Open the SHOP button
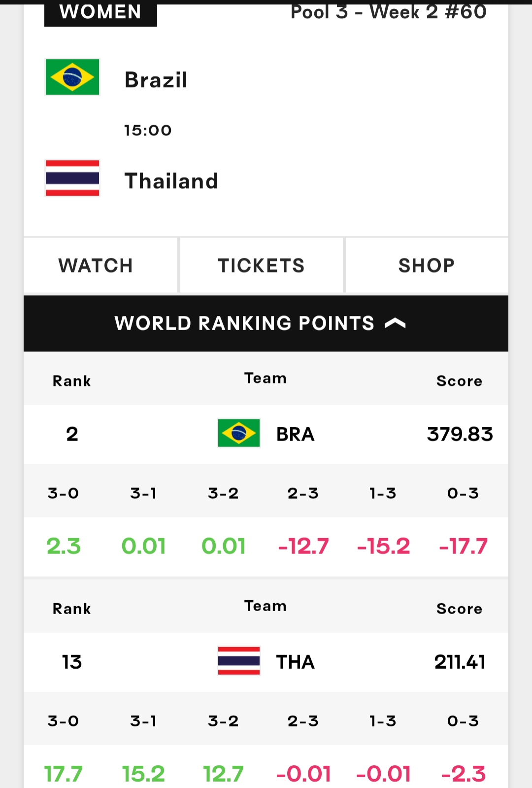532x788 pixels. (427, 266)
